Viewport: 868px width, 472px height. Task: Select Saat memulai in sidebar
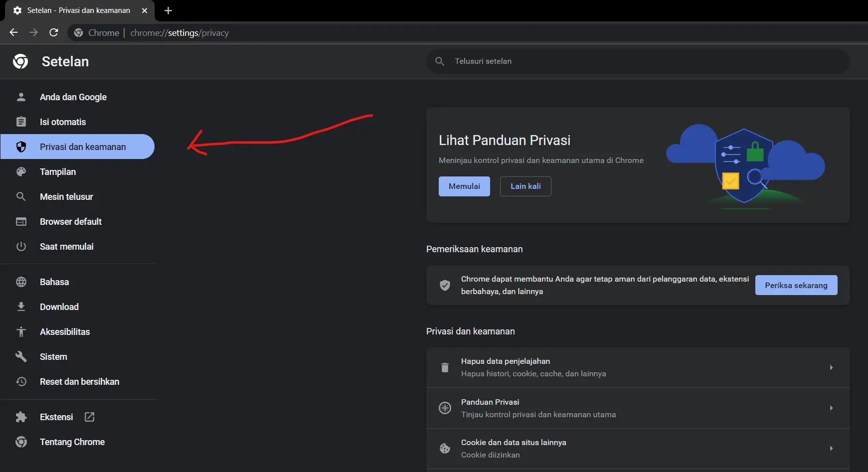click(x=67, y=246)
